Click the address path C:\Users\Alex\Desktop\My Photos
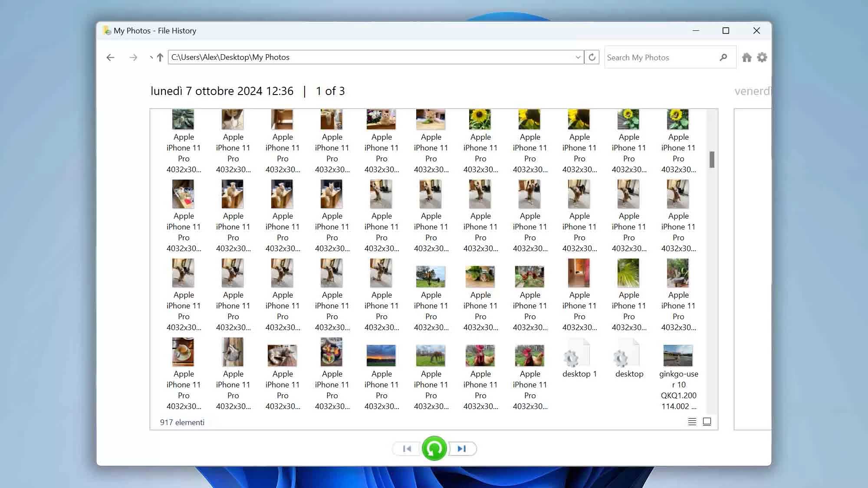The width and height of the screenshot is (868, 488). tap(230, 57)
